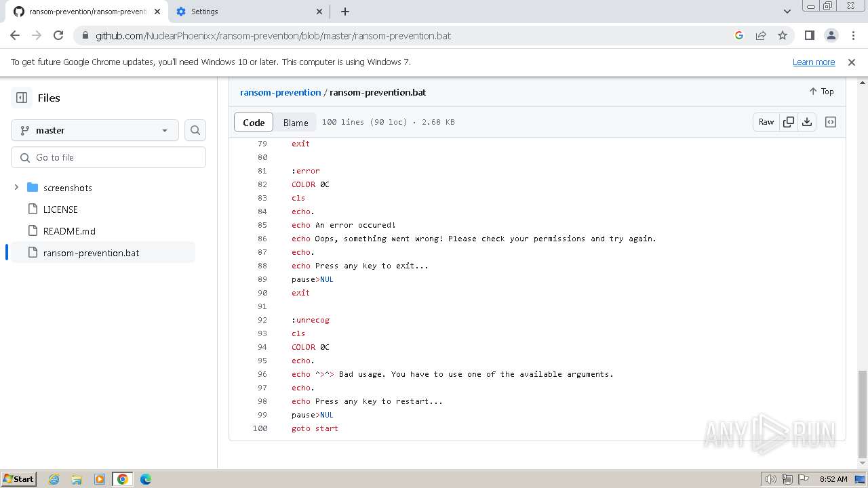Click the system clock 8:52 AM
Image resolution: width=868 pixels, height=488 pixels.
[833, 479]
